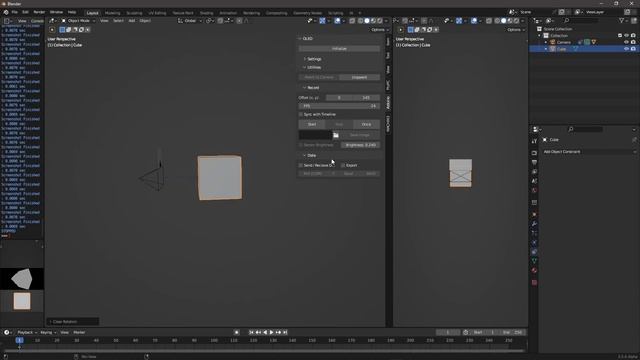Open the Material properties tab
This screenshot has width=640, height=360.
(534, 270)
